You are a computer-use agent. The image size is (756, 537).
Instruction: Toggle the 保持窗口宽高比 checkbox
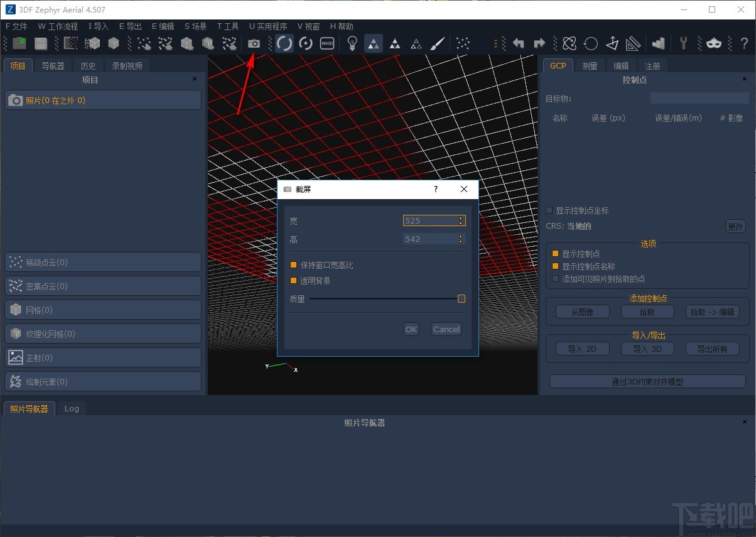293,265
